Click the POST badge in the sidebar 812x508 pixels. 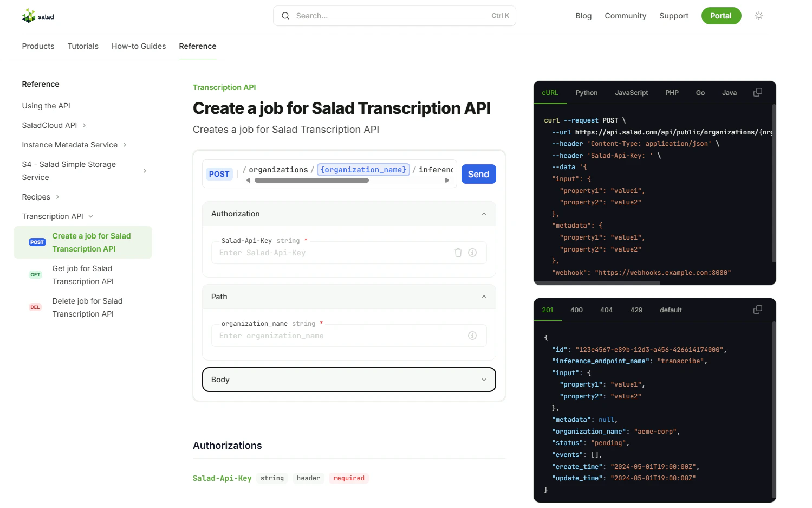pyautogui.click(x=37, y=242)
